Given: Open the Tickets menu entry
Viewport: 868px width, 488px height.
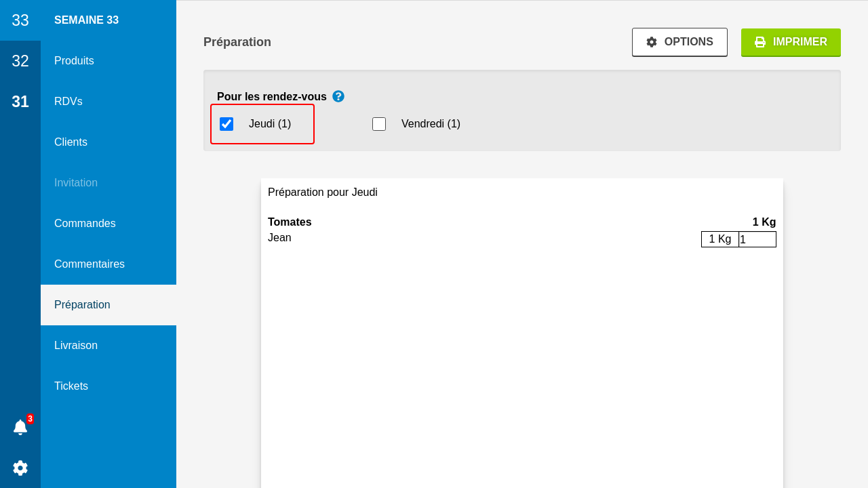Looking at the screenshot, I should click(x=71, y=386).
